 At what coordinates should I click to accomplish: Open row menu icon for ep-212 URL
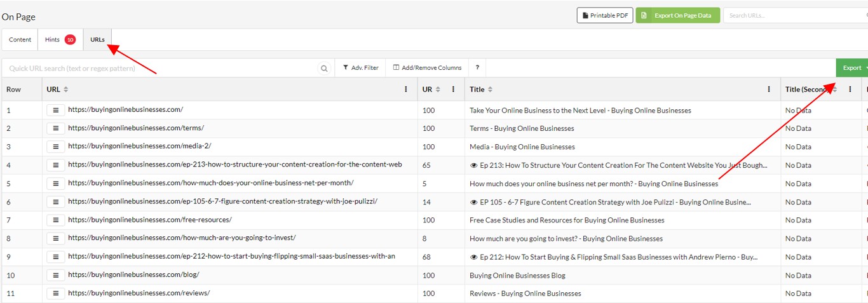pos(55,257)
